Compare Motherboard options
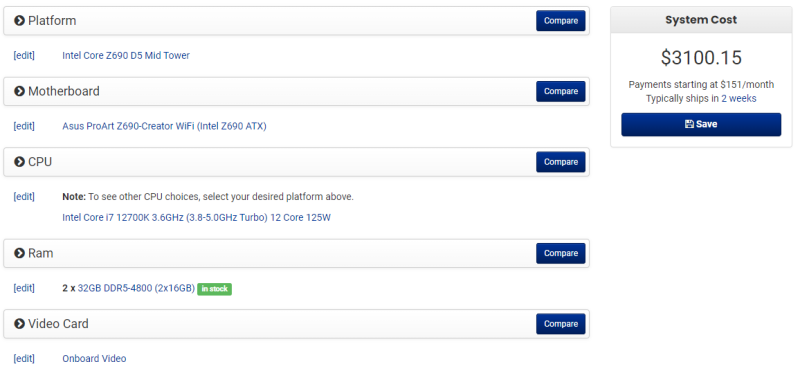Screen dimensions: 800x371 pos(561,91)
